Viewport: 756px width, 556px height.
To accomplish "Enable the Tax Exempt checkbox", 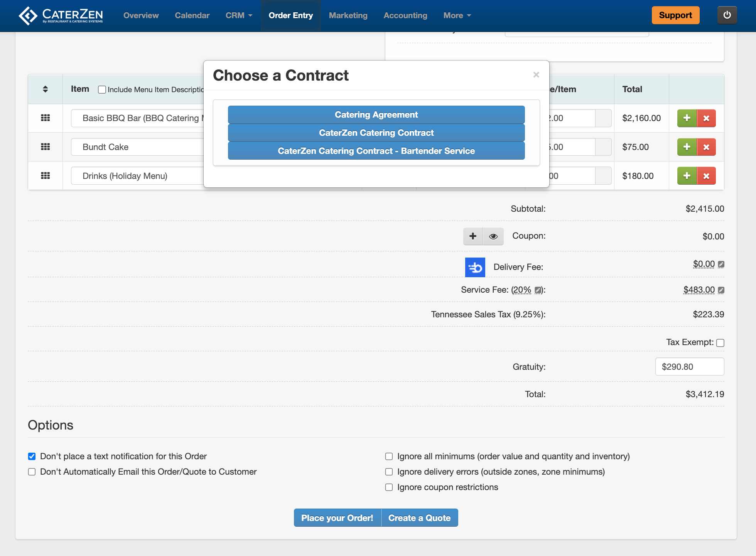I will (x=720, y=343).
